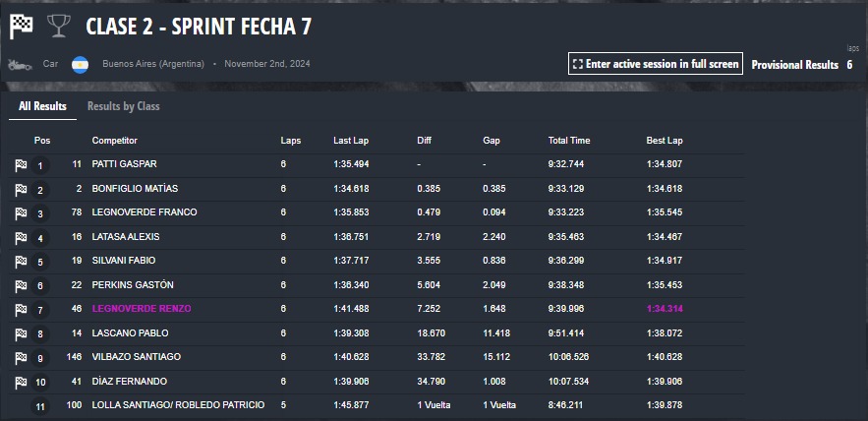Image resolution: width=868 pixels, height=421 pixels.
Task: Open Provisional Results label
Action: (795, 65)
